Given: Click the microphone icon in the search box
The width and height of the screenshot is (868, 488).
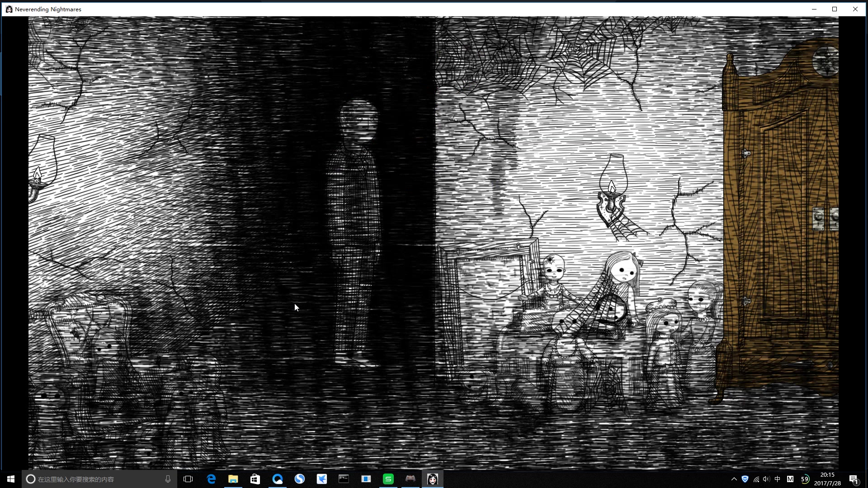Looking at the screenshot, I should [168, 479].
